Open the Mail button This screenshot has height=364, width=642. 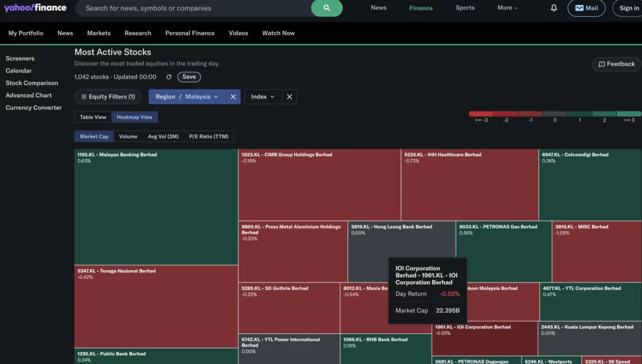pos(586,8)
